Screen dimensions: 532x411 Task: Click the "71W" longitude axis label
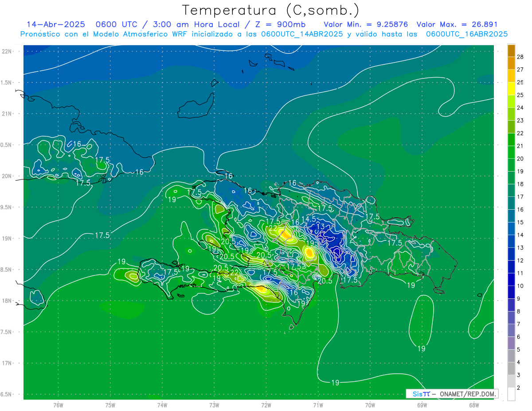(x=318, y=405)
